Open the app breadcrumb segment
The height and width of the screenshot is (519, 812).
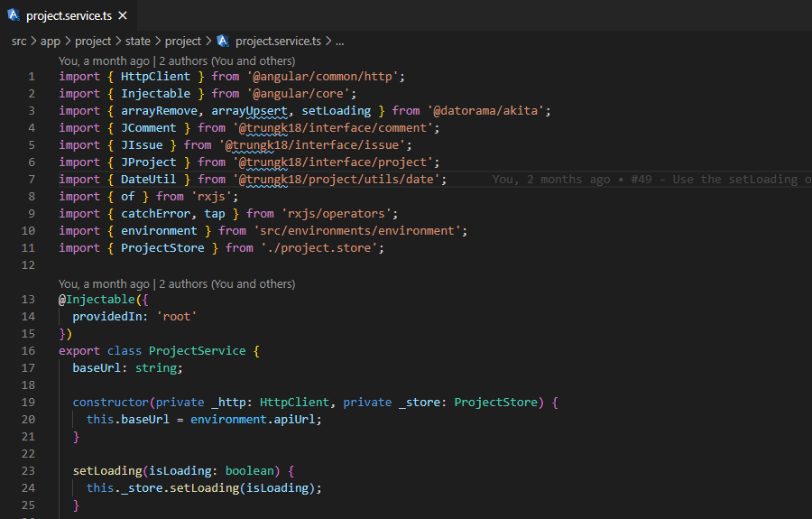[51, 41]
